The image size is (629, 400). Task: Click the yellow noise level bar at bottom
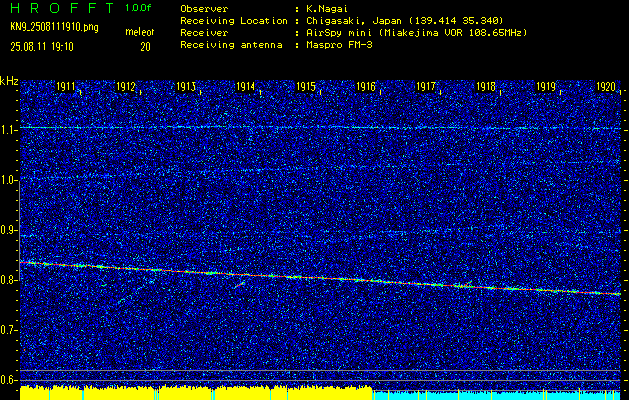196,393
